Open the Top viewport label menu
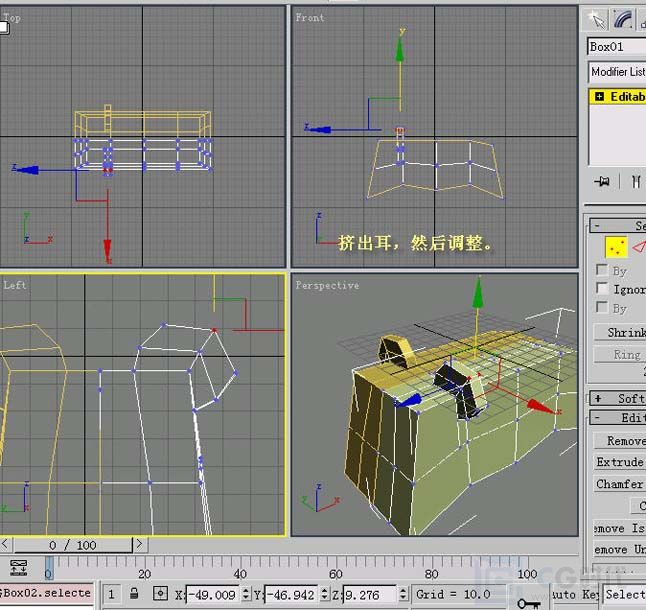This screenshot has width=646, height=610. coord(12,18)
